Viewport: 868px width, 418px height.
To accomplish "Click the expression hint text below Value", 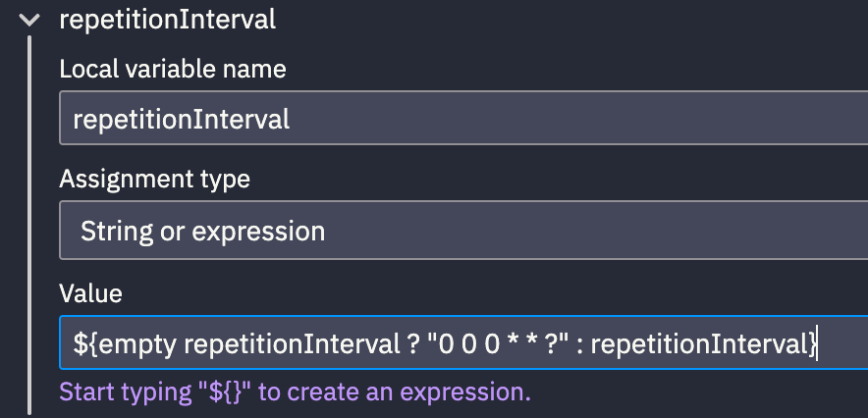I will coord(295,392).
